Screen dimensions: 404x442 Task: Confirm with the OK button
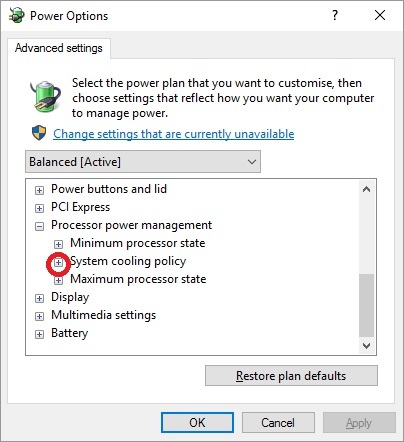coord(197,423)
